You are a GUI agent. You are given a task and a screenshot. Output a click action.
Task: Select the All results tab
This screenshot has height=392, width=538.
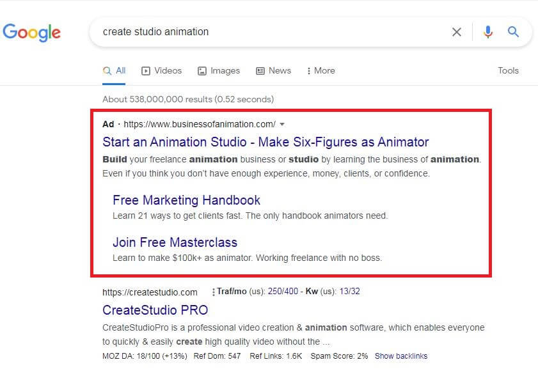coord(115,70)
